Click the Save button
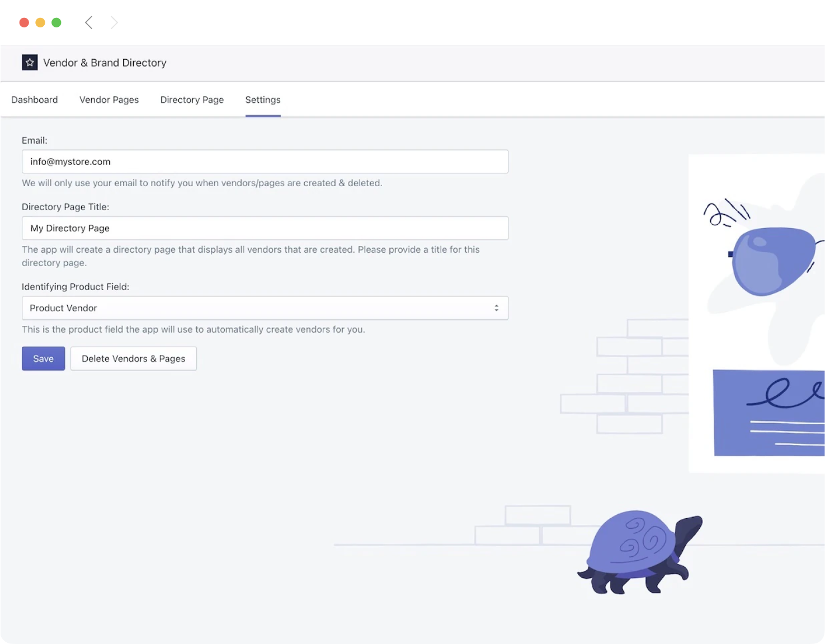The width and height of the screenshot is (825, 644). pyautogui.click(x=43, y=358)
